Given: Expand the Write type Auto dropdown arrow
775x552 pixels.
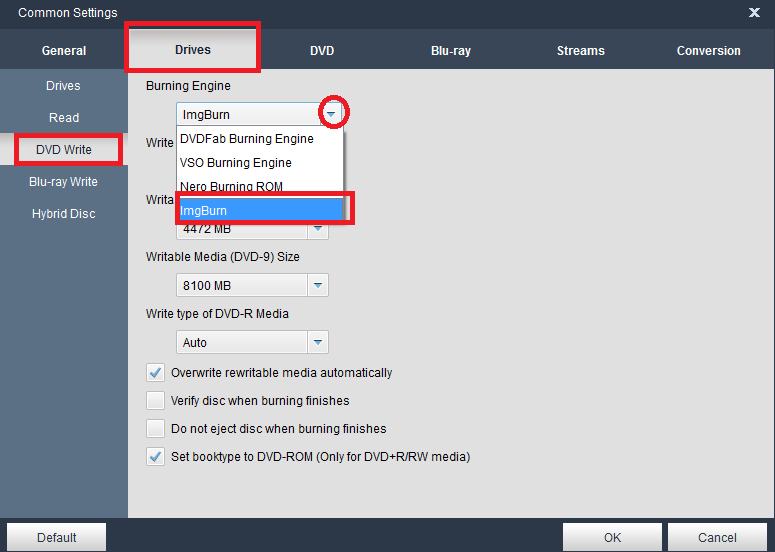Looking at the screenshot, I should coord(318,342).
